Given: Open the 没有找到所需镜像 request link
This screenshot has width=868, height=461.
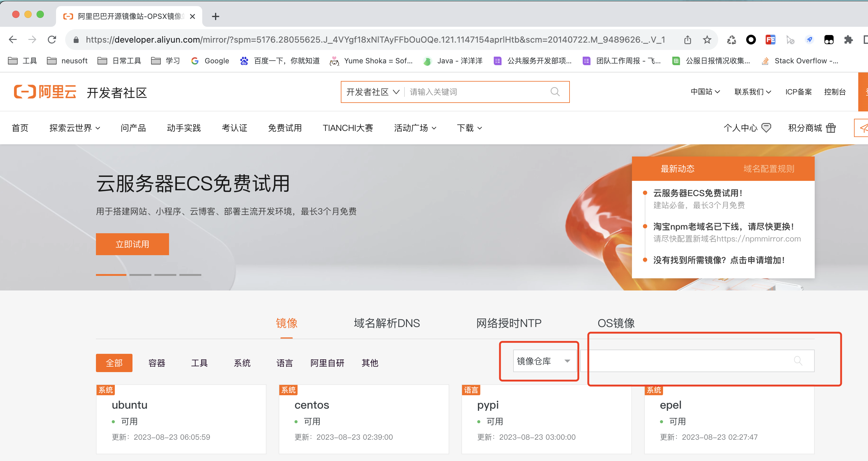Looking at the screenshot, I should coord(719,260).
